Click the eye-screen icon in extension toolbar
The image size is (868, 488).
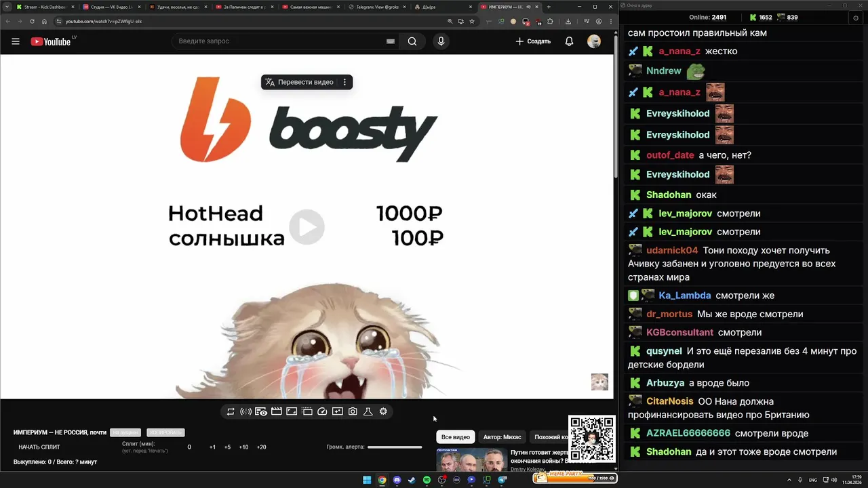pos(261,411)
